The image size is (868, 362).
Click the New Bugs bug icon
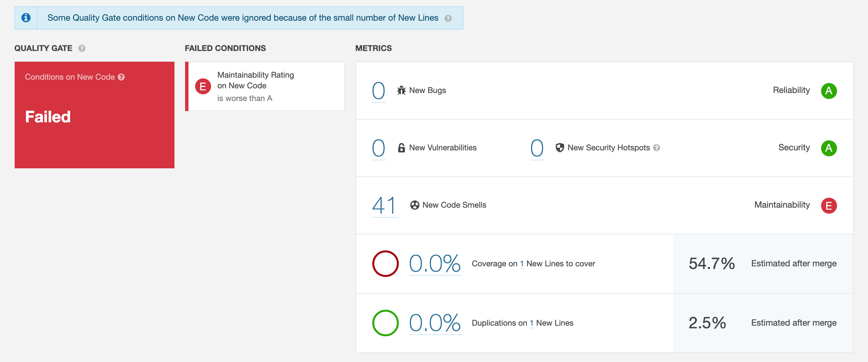tap(401, 90)
